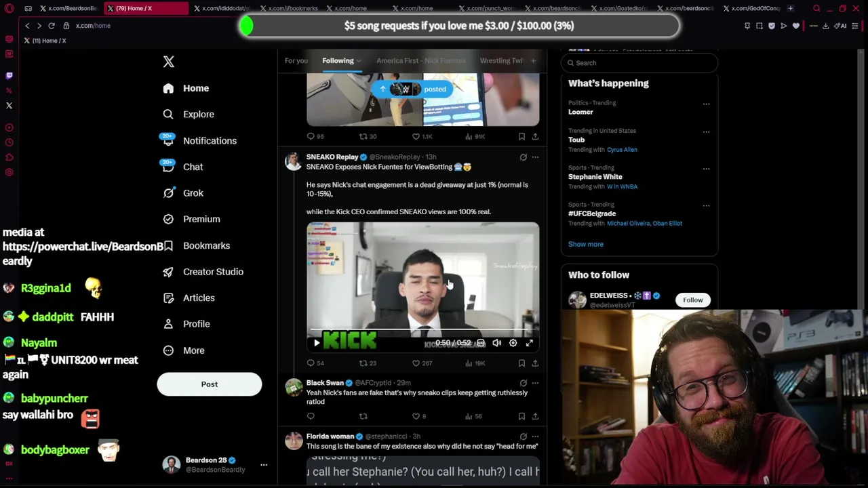Screen dimensions: 868x488
Task: Open Grok actions on SNEAKO Replay post
Action: 523,157
